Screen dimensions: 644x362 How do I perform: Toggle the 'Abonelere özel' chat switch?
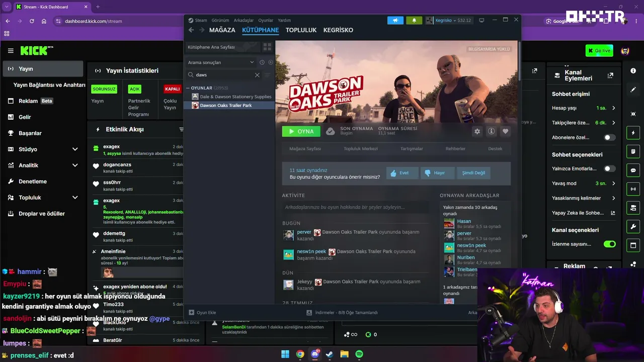coord(610,137)
